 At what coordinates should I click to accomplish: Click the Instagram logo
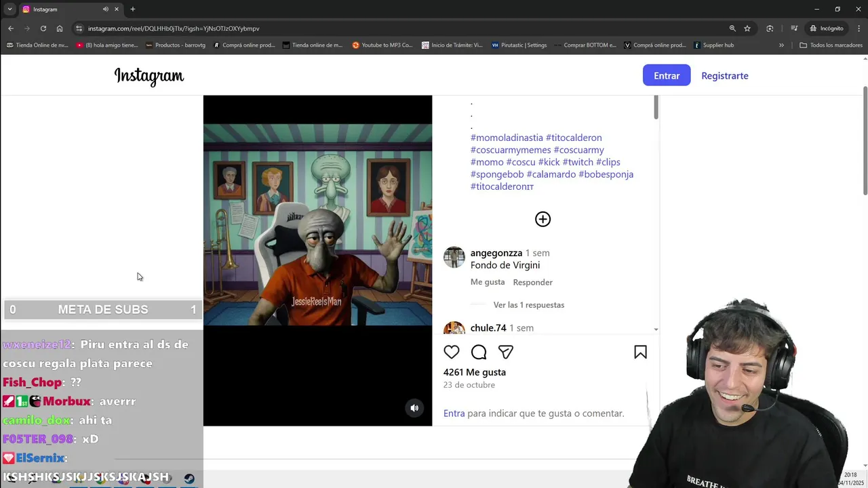coord(149,77)
